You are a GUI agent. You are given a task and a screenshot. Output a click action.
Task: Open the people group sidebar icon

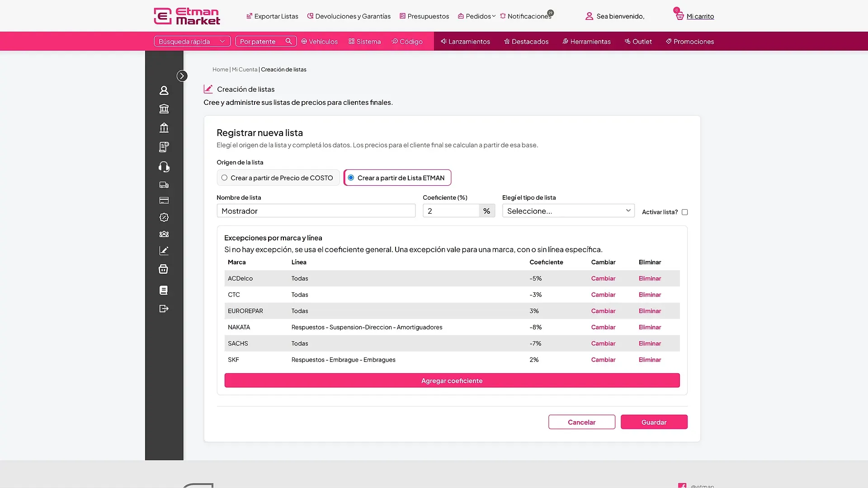pyautogui.click(x=164, y=234)
